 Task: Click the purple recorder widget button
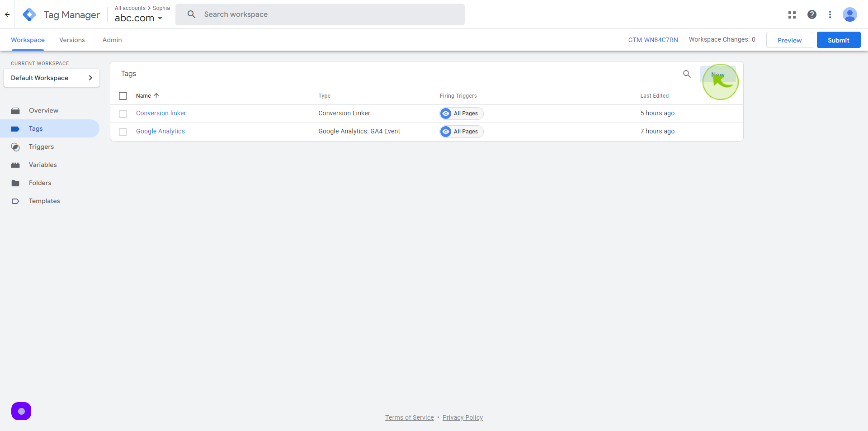tap(21, 411)
